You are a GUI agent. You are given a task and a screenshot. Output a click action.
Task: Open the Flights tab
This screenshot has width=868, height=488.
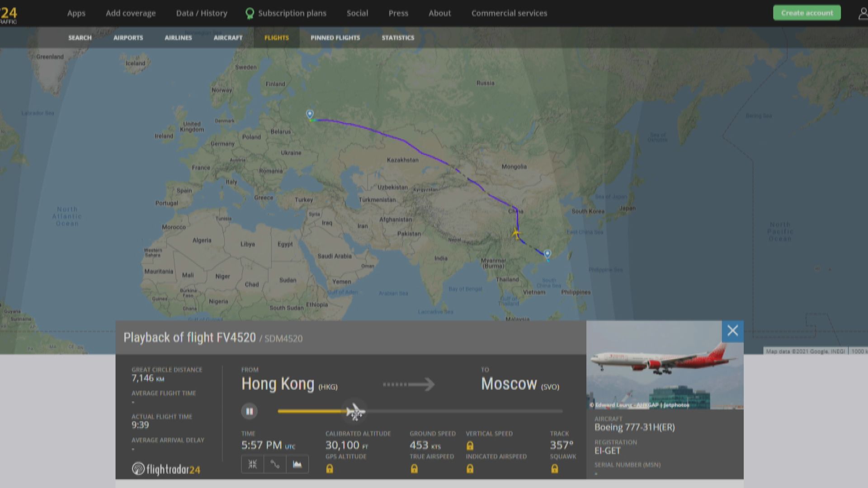tap(277, 38)
